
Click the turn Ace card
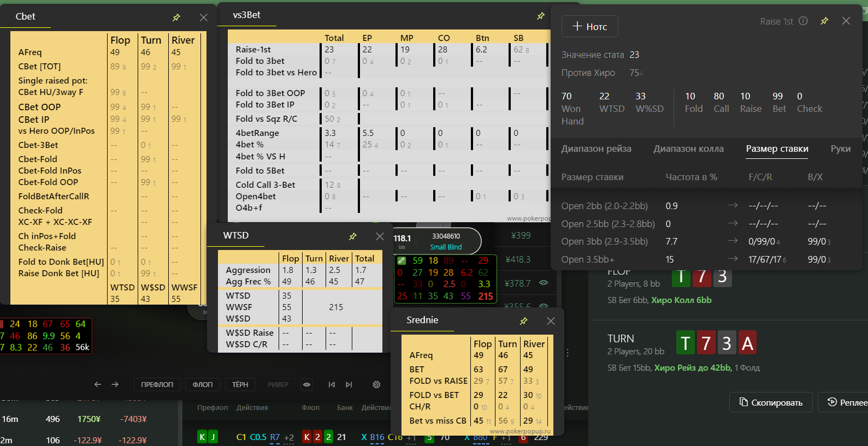tap(747, 343)
